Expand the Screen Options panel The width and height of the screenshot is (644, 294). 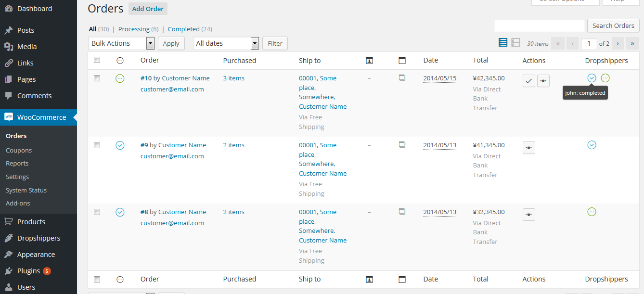pos(565,2)
